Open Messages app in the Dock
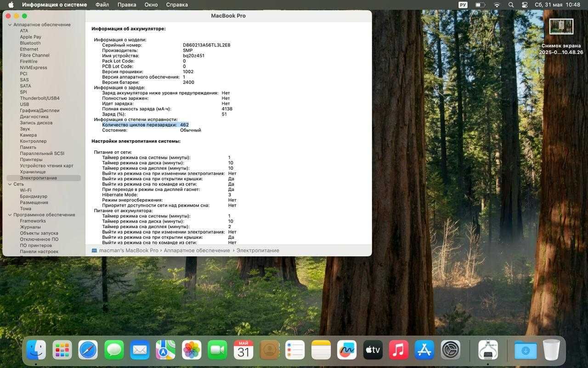This screenshot has width=588, height=368. pyautogui.click(x=114, y=350)
